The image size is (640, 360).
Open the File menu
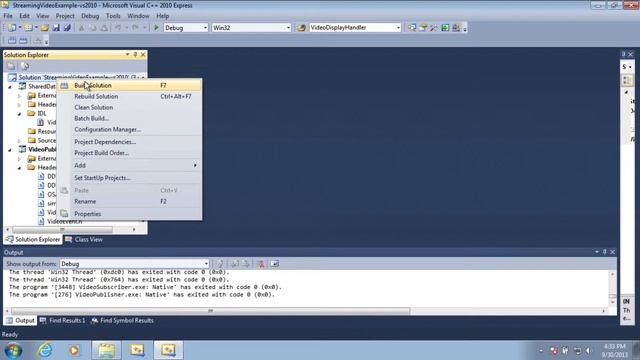click(8, 16)
